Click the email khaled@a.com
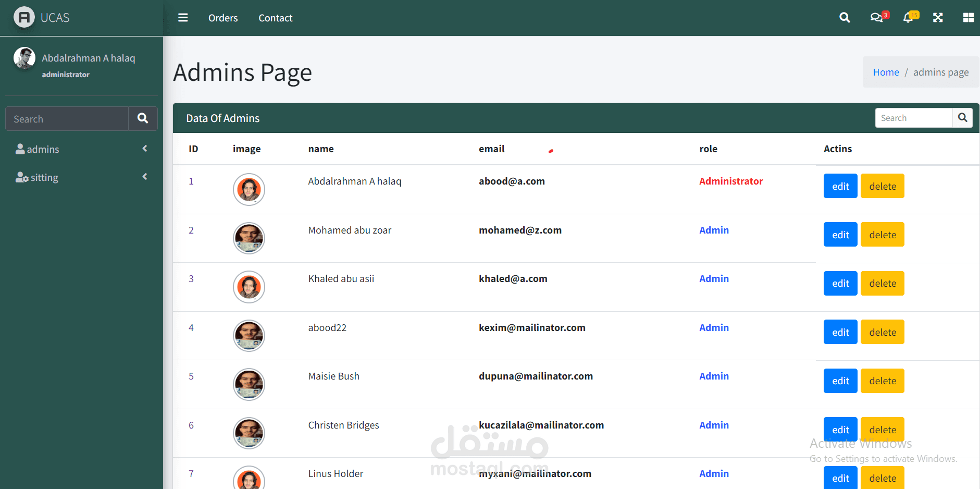 (513, 278)
